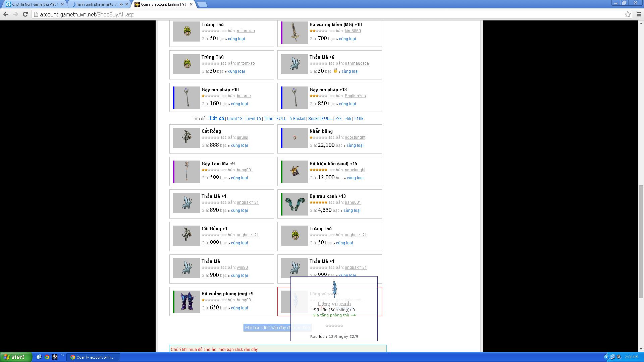Click cùng loại for Bộ cuồng phong (mg) +9
644x362 pixels.
[x=239, y=308]
